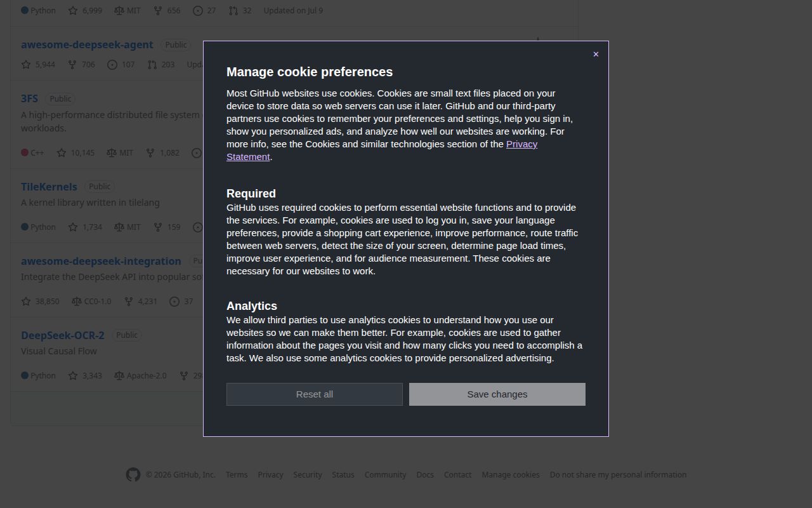The height and width of the screenshot is (508, 812).
Task: Click the star icon beside 38,850
Action: tap(26, 302)
